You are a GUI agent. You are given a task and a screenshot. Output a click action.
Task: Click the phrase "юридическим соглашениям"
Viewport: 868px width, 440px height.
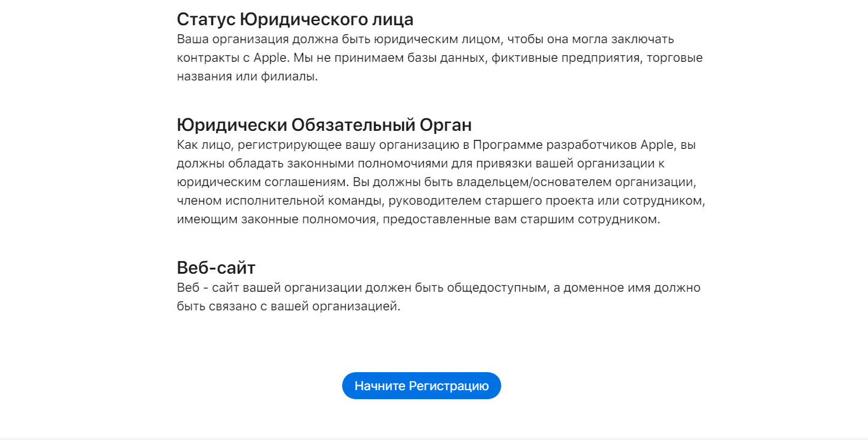point(262,182)
